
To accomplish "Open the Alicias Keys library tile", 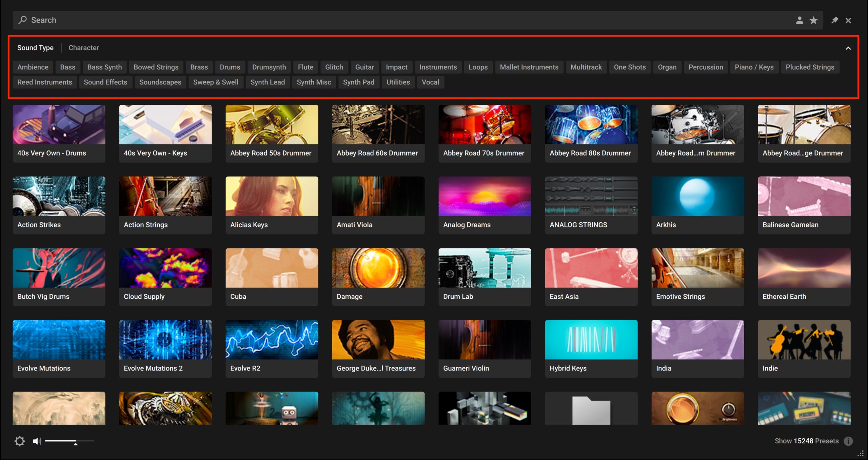I will [x=272, y=205].
